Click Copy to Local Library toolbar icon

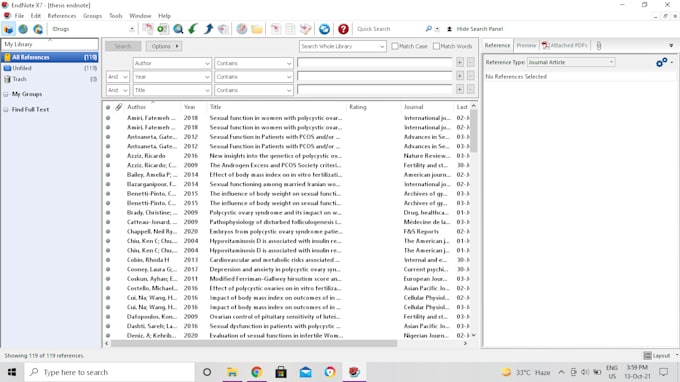148,29
